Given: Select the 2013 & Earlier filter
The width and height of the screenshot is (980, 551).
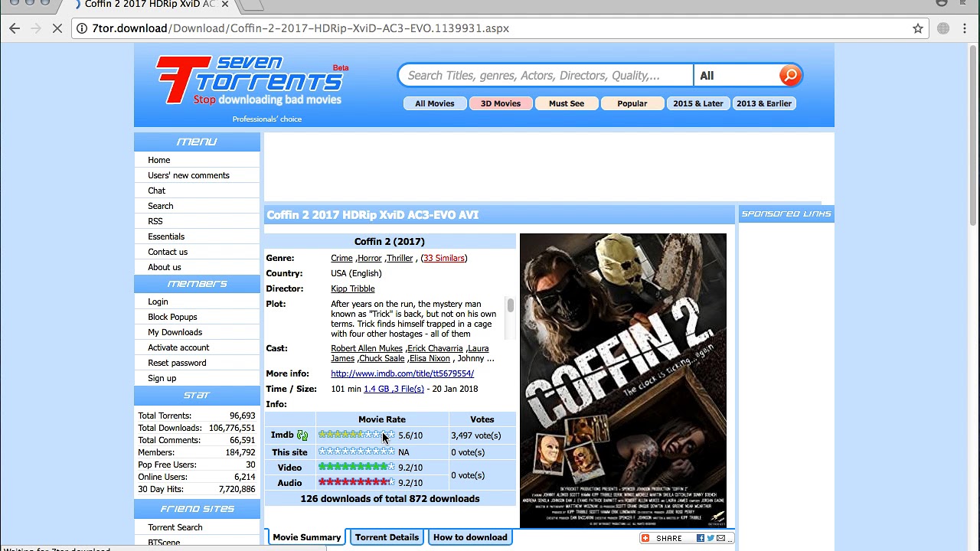Looking at the screenshot, I should point(764,103).
